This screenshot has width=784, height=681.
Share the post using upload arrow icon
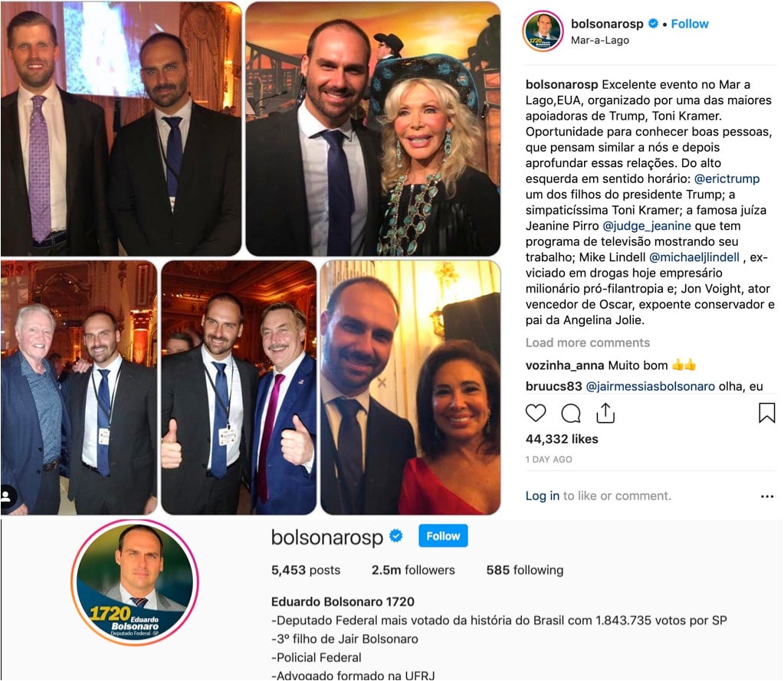pos(605,413)
